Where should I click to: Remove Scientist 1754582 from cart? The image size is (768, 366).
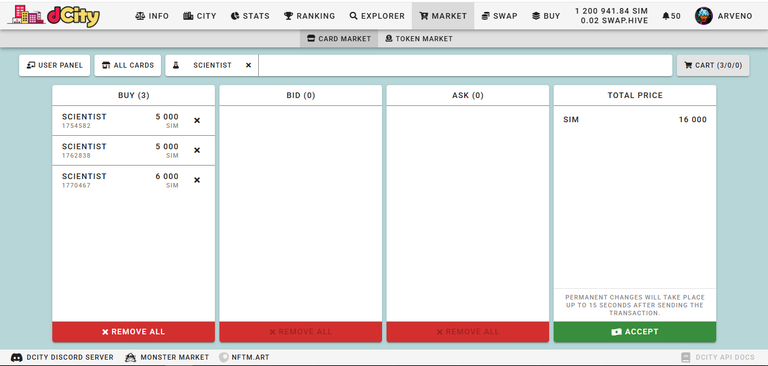point(197,121)
